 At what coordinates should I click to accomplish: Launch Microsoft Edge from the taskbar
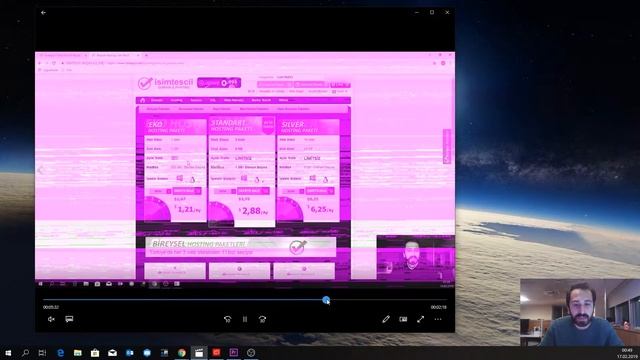(x=60, y=353)
